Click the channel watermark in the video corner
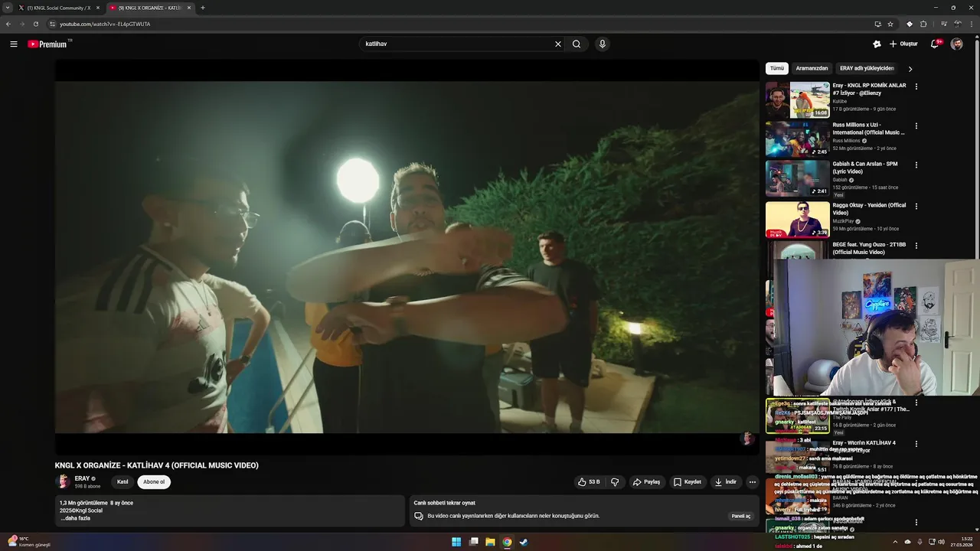980x551 pixels. [x=746, y=439]
